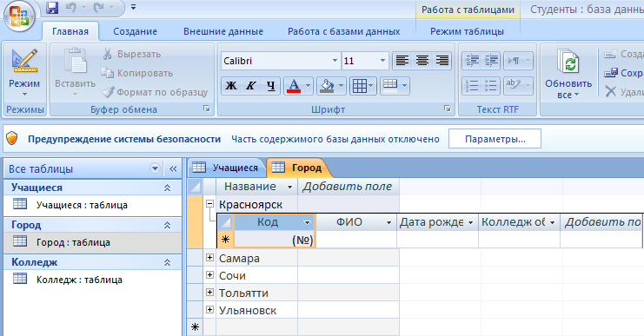Copy selection with Копировать

coord(137,73)
